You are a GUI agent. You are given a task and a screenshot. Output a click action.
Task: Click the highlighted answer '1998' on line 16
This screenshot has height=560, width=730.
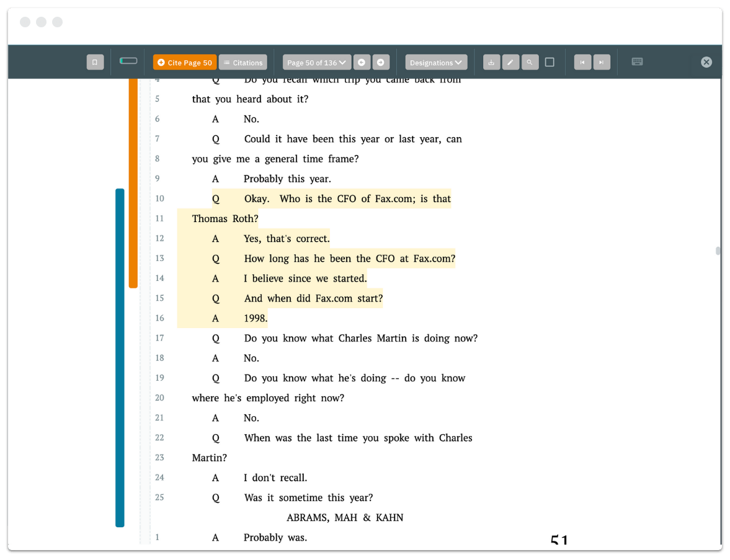click(x=254, y=318)
